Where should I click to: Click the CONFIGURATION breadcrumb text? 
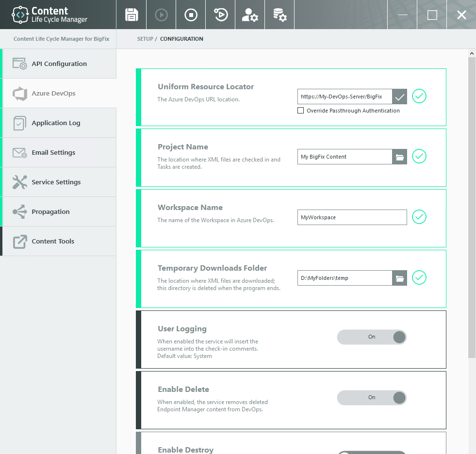pos(181,39)
